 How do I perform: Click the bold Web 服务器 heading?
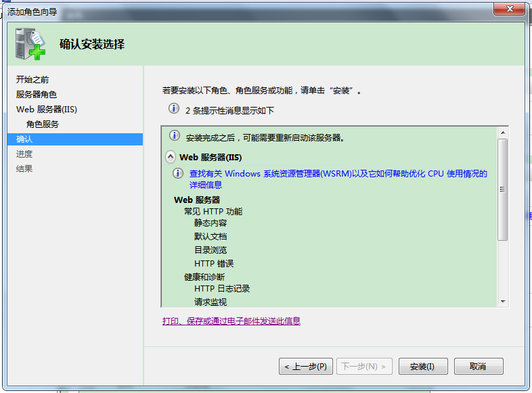197,200
